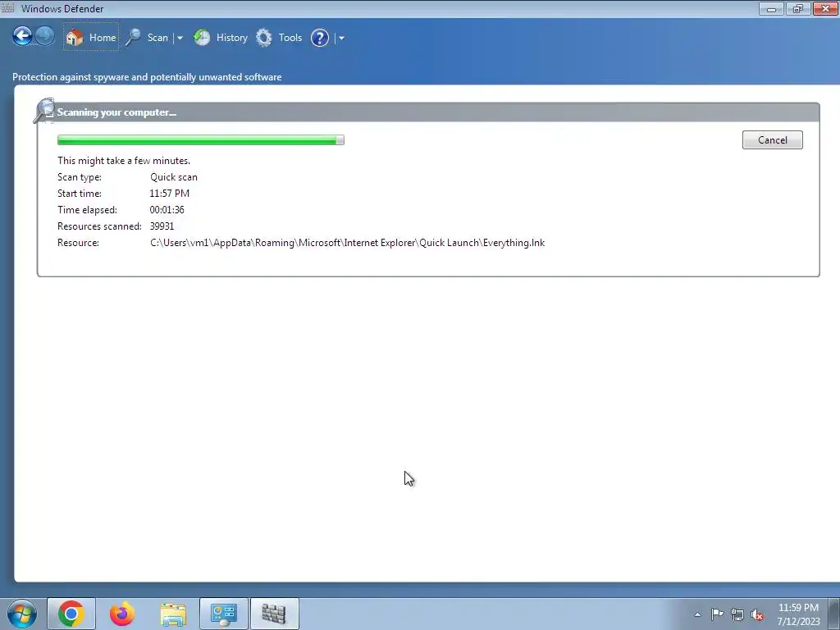The height and width of the screenshot is (630, 840).
Task: Click the Scan magnifier icon
Action: click(x=134, y=38)
